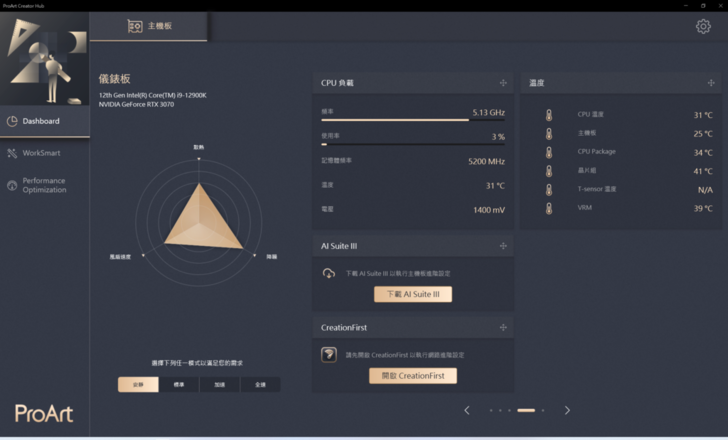Click the N/A T-sensor value
Screen dimensions: 728x440
point(705,190)
